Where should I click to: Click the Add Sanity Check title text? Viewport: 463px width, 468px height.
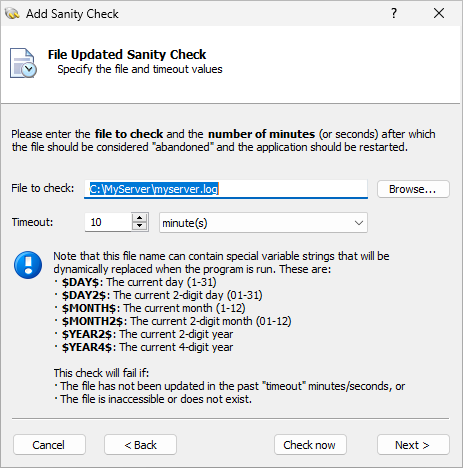click(72, 14)
